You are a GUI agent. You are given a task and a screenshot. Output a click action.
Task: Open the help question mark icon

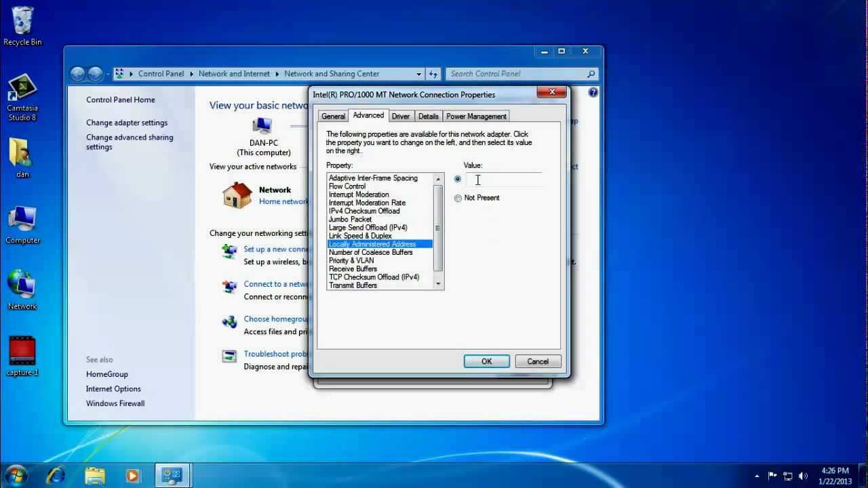click(x=593, y=92)
